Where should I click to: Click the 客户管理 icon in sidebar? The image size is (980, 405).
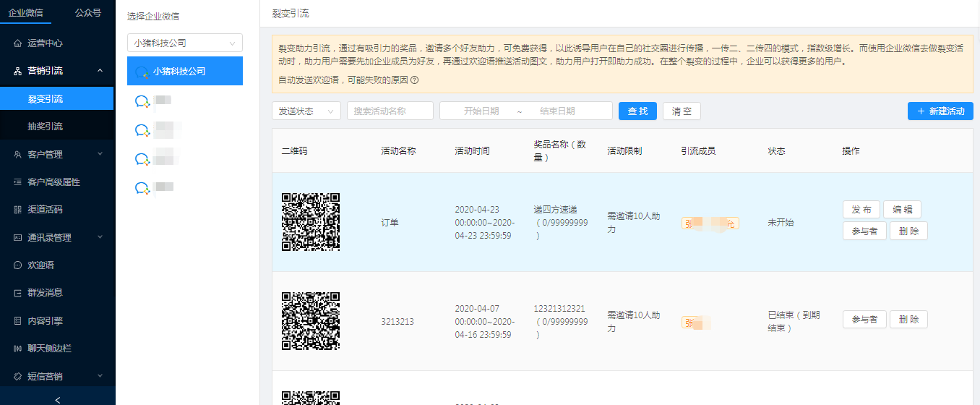(x=17, y=154)
